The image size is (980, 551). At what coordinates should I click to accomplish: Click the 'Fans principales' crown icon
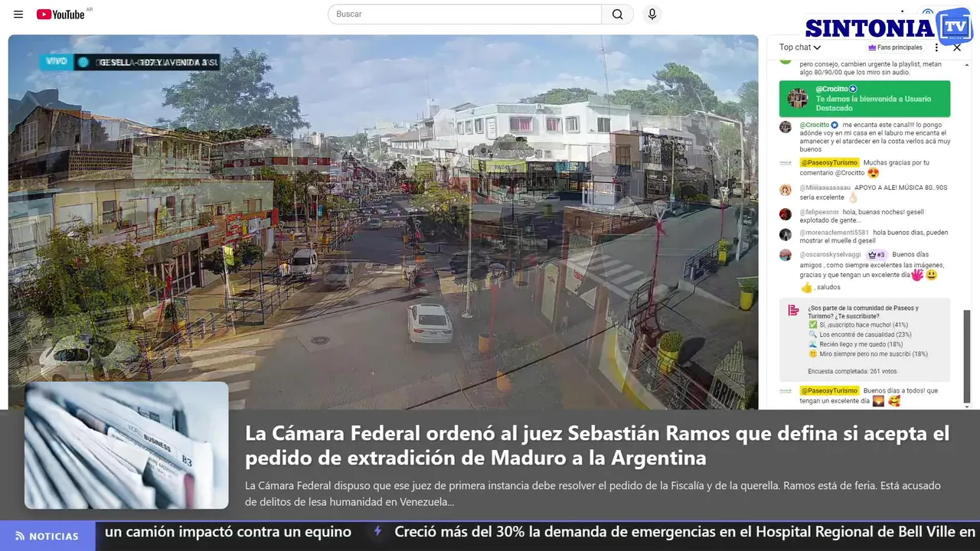pyautogui.click(x=872, y=47)
